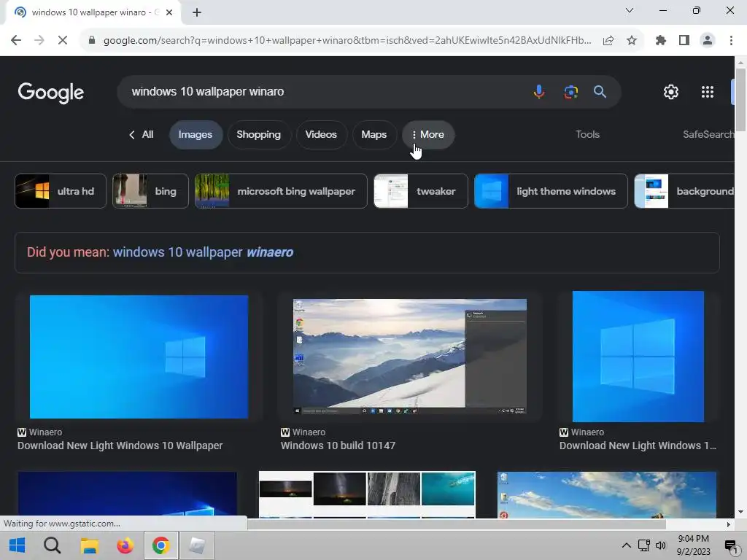Image resolution: width=747 pixels, height=560 pixels.
Task: Filter by microsoft bing wallpaper chip
Action: [281, 191]
